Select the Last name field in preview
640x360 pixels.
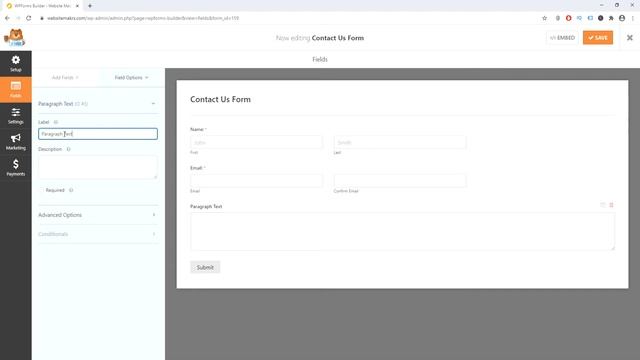click(400, 142)
